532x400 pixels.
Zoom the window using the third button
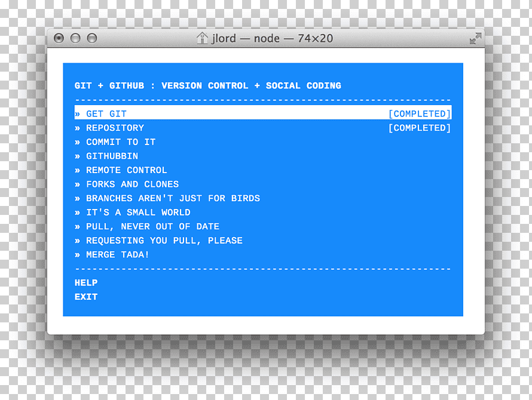(x=92, y=38)
